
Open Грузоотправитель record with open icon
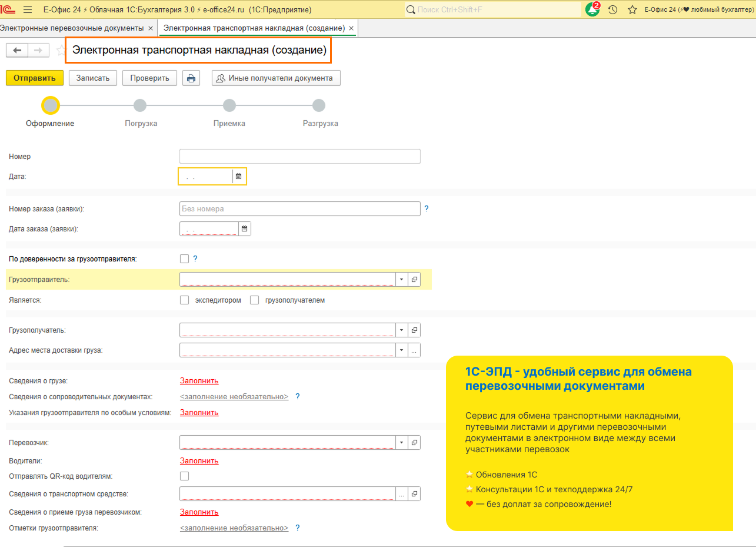pyautogui.click(x=414, y=280)
